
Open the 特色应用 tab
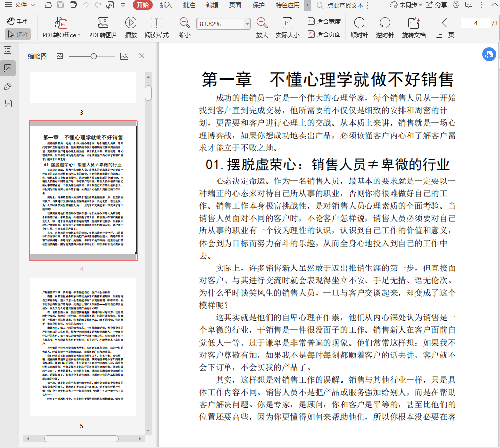[x=288, y=5]
